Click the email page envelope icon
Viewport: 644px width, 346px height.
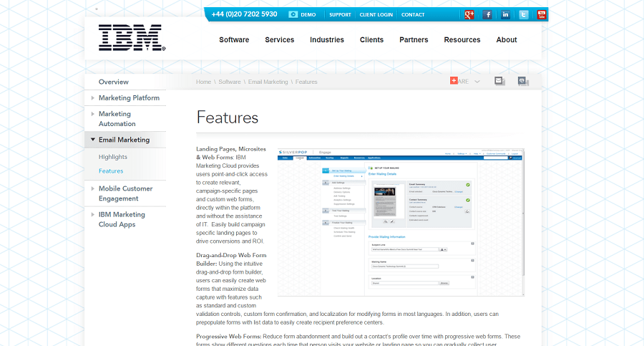(499, 81)
